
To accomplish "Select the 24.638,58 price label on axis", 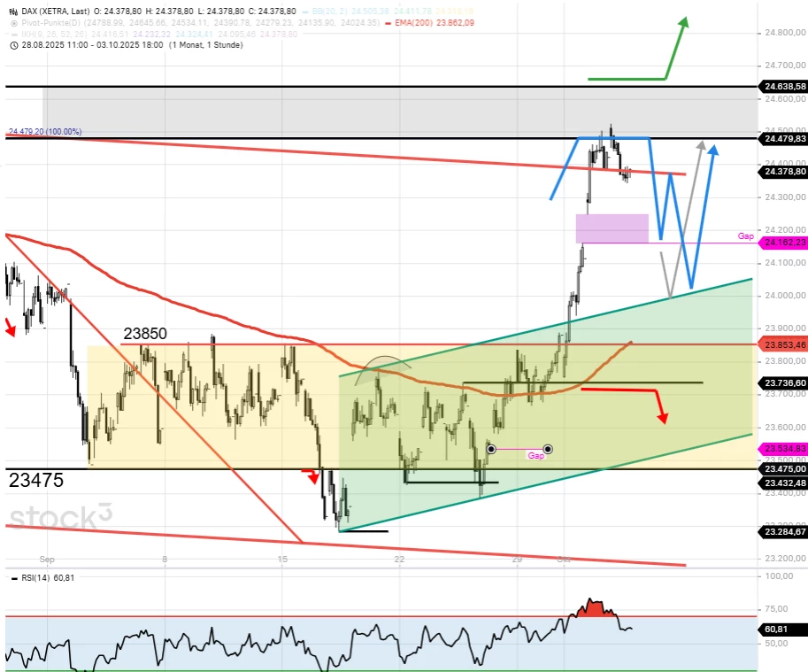I will (x=782, y=86).
